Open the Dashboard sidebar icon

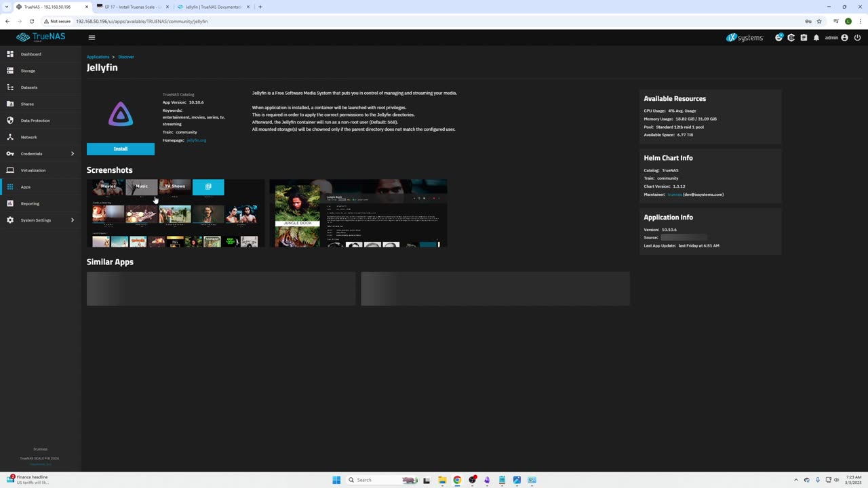tap(10, 54)
